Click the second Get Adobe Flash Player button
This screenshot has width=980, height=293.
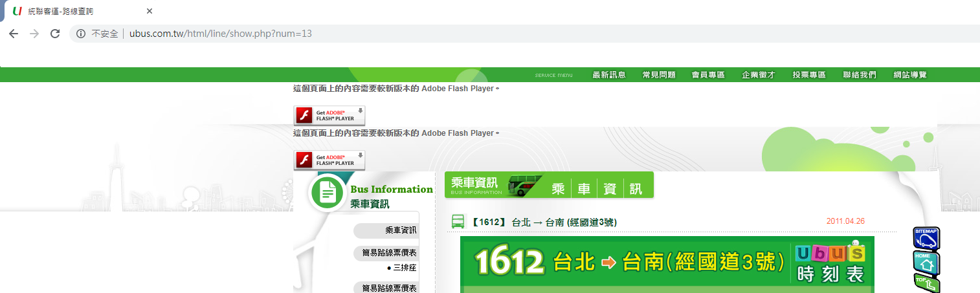point(329,160)
